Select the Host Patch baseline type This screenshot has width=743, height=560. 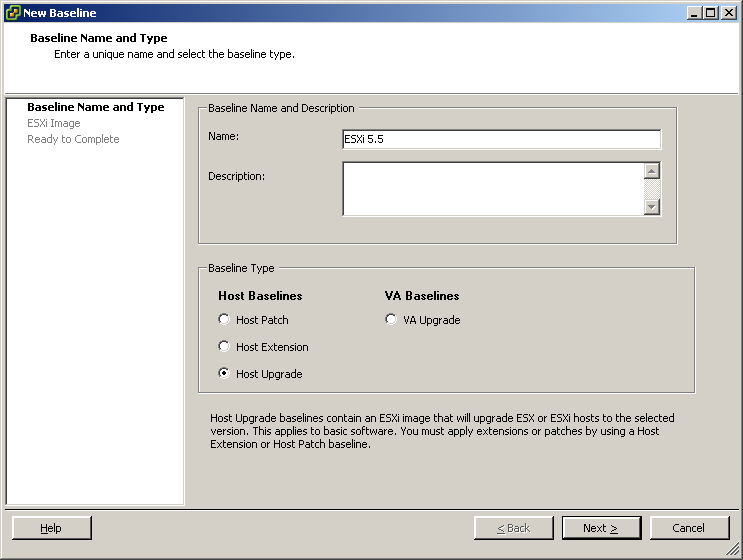[x=224, y=320]
